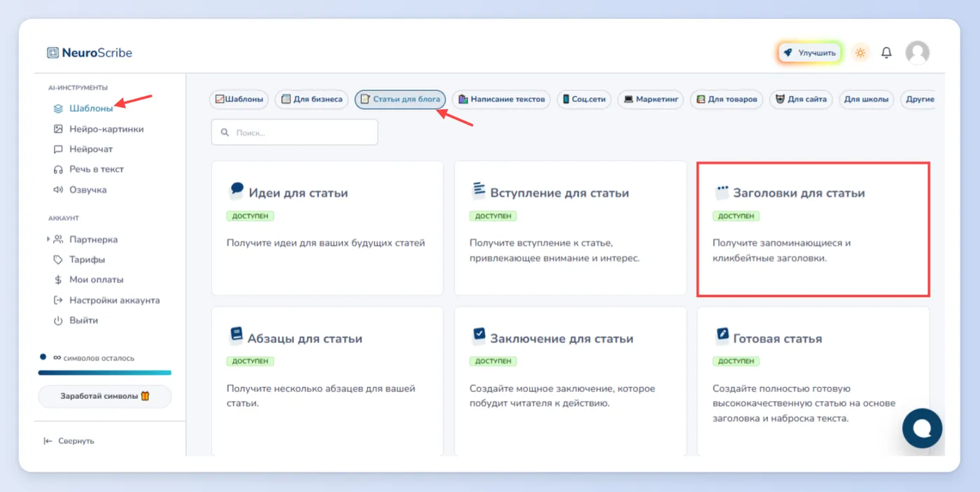Expand the Партнерка submenu arrow
This screenshot has width=980, height=492.
tap(48, 239)
